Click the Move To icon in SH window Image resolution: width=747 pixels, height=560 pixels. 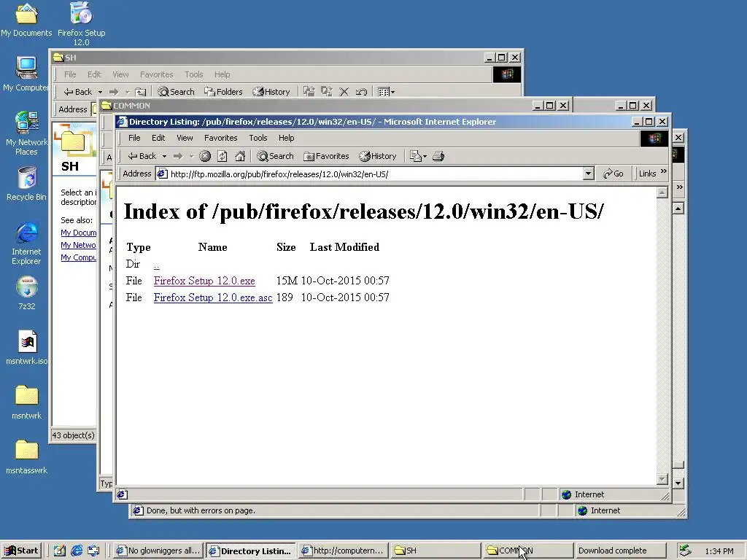click(309, 91)
